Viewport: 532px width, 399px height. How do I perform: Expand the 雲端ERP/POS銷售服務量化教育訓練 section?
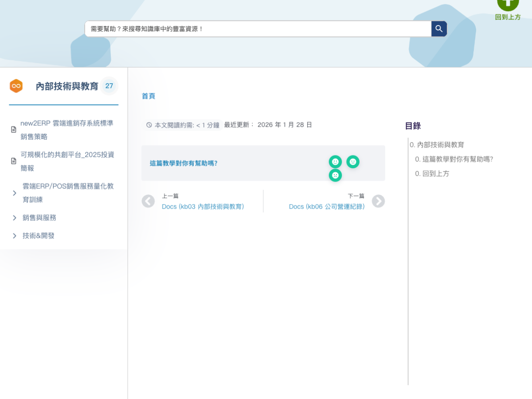pos(15,193)
